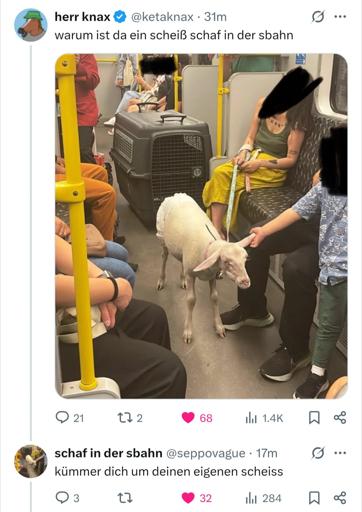Reply to herr knax tweet with 21 replies
The image size is (362, 512).
click(x=70, y=417)
